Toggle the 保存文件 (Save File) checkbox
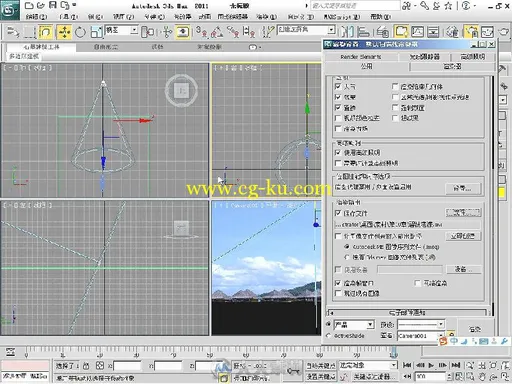 [338, 213]
